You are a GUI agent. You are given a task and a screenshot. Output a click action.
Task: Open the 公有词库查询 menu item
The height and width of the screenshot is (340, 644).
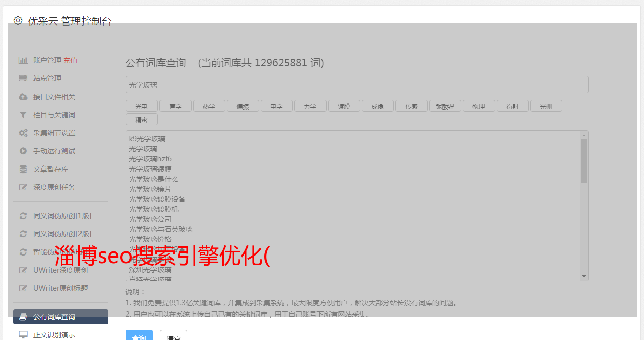point(60,317)
